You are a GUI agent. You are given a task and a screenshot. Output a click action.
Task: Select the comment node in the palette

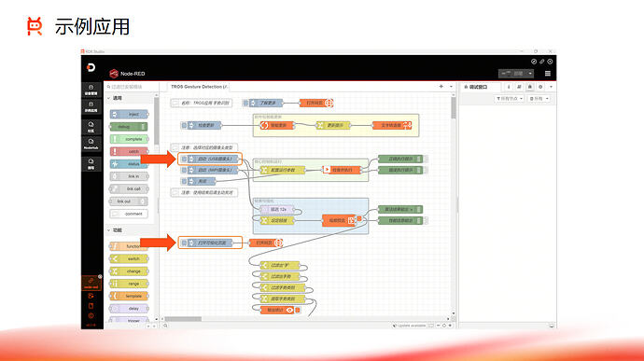129,214
